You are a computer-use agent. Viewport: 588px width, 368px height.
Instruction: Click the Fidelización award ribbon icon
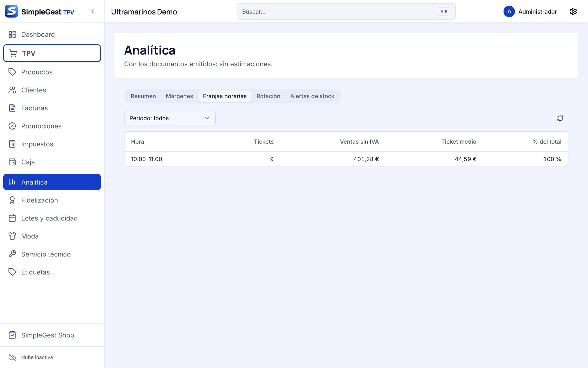[x=12, y=200]
